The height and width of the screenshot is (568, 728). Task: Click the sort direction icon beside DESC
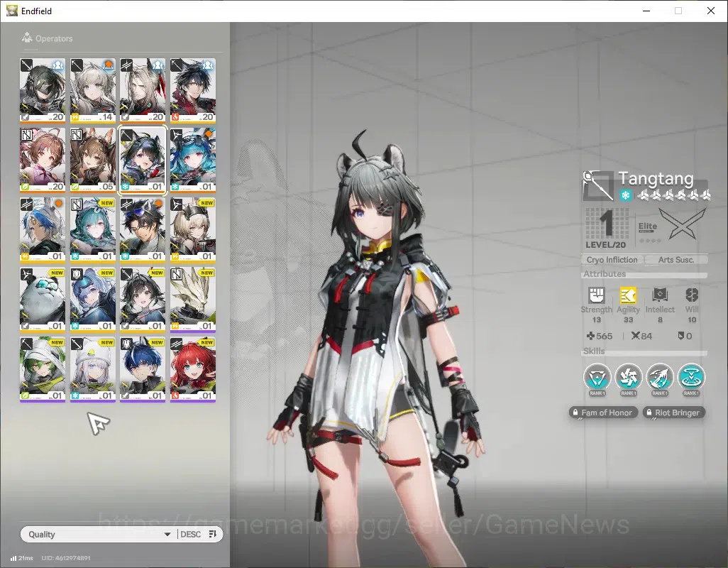click(x=213, y=534)
